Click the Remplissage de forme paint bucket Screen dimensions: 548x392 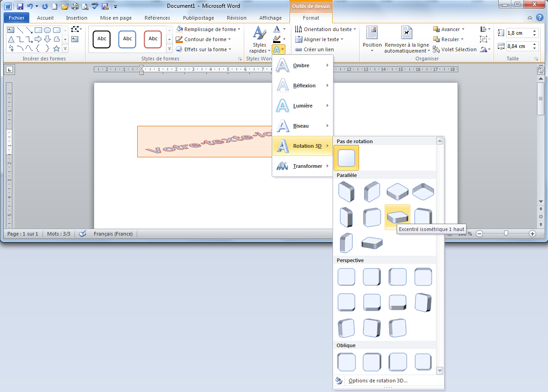[180, 29]
